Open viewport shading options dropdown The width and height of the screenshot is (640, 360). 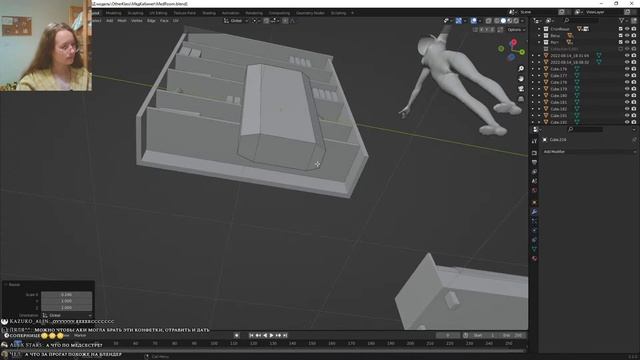click(x=522, y=20)
